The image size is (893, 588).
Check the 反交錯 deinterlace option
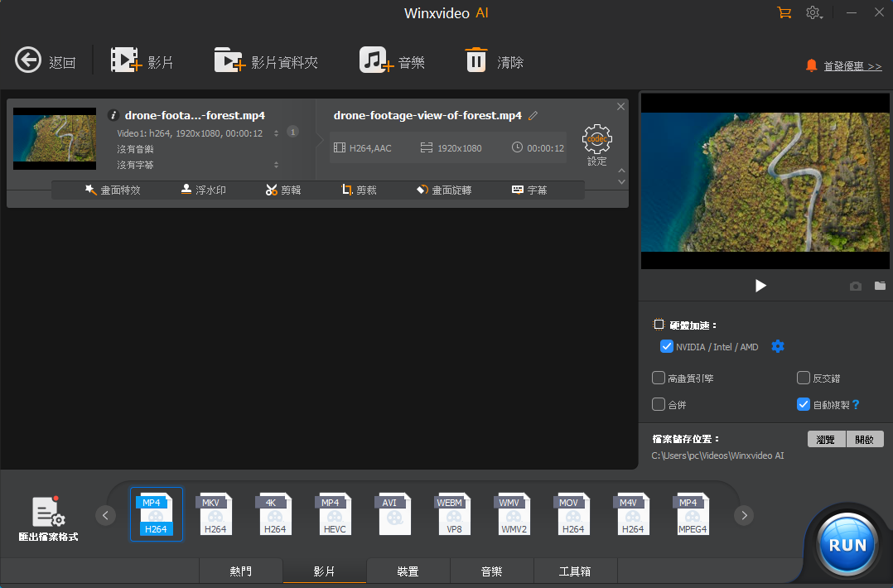point(803,378)
